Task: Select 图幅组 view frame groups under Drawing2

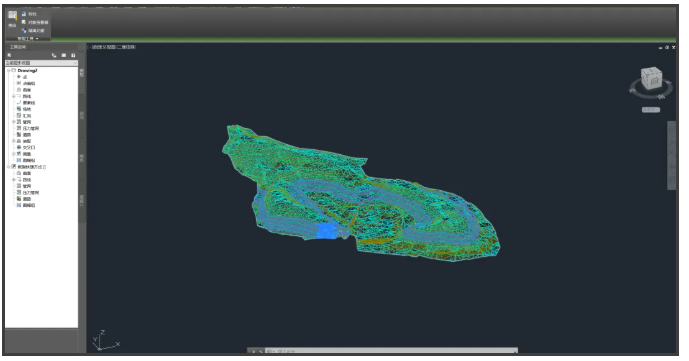Action: tap(29, 161)
